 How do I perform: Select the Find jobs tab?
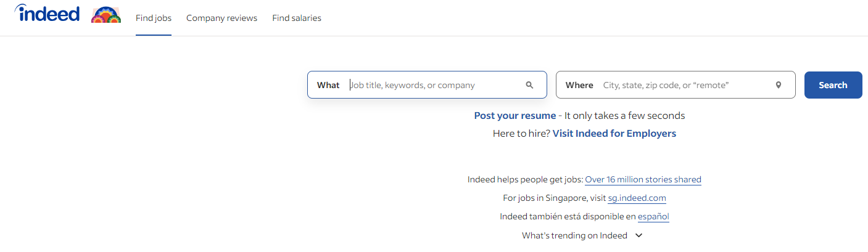click(154, 18)
